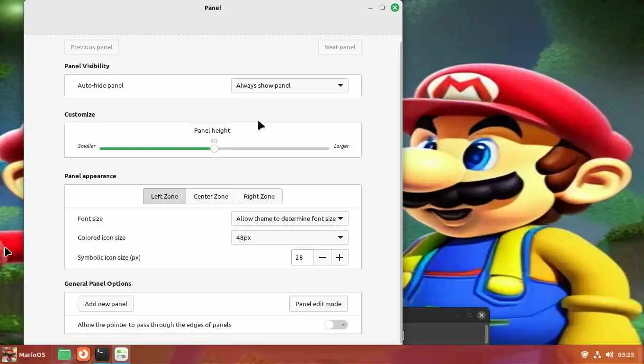Open the volume speaker tray icon
Image resolution: width=644 pixels, height=364 pixels.
pyautogui.click(x=609, y=355)
